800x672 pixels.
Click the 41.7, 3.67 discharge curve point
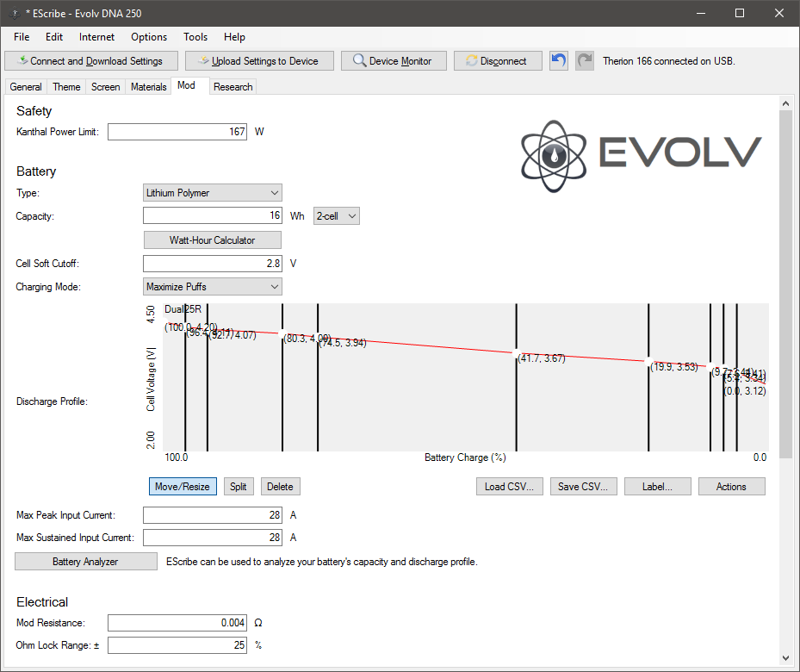click(516, 354)
